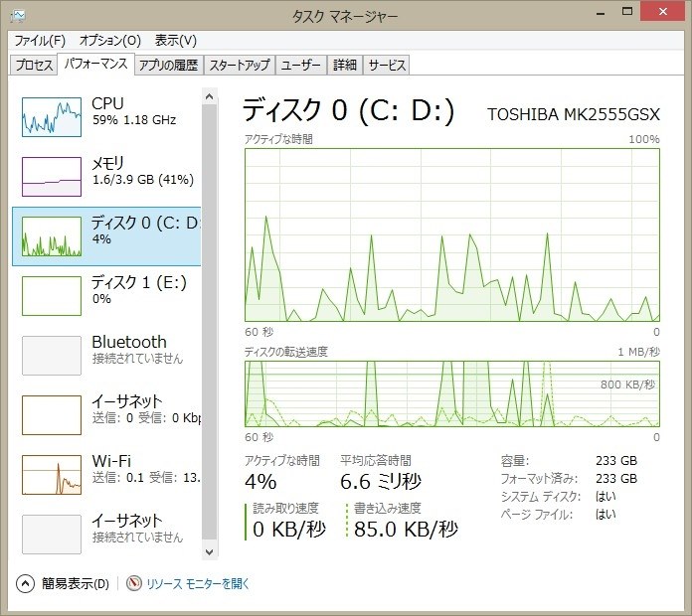The width and height of the screenshot is (692, 616).
Task: Click the TOSHIBA MK2555GSX model text
Action: 574,114
